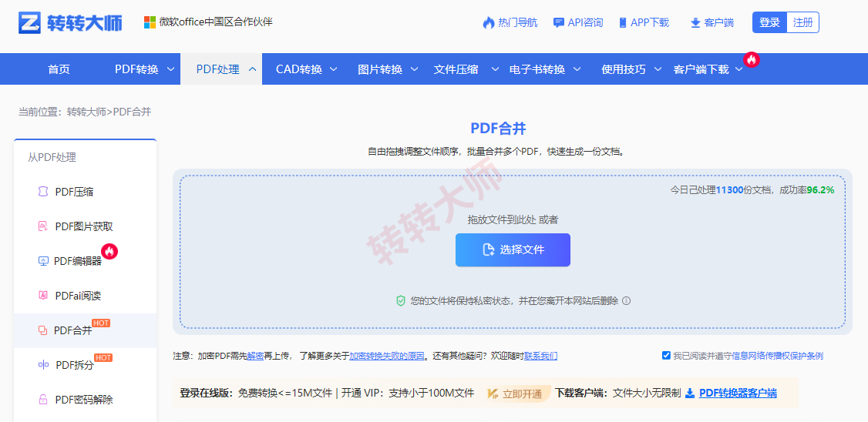
Task: Open the PDF处理 nav item
Action: tap(217, 69)
